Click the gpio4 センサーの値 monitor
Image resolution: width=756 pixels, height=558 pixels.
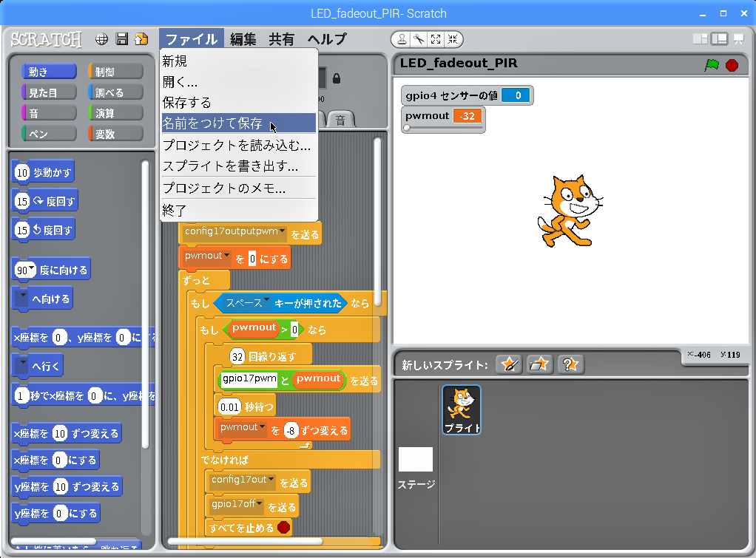(468, 95)
